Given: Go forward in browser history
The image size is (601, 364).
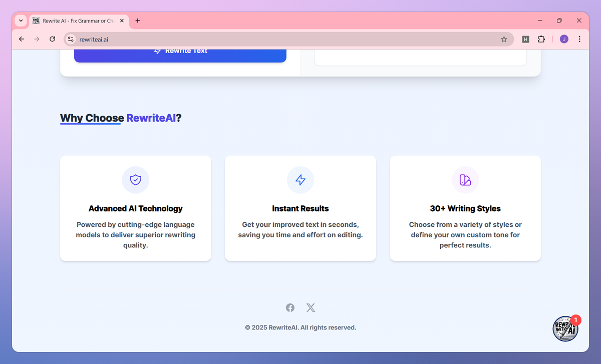Looking at the screenshot, I should (x=37, y=39).
